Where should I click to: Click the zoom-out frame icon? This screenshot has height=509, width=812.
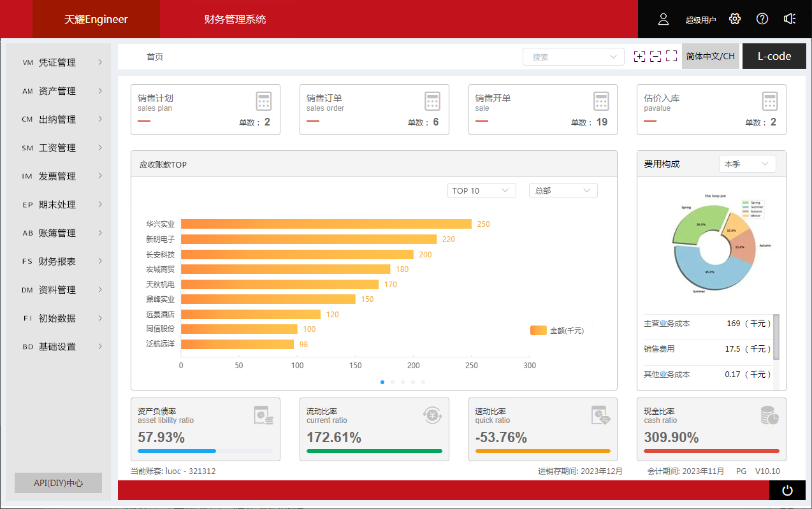[655, 56]
